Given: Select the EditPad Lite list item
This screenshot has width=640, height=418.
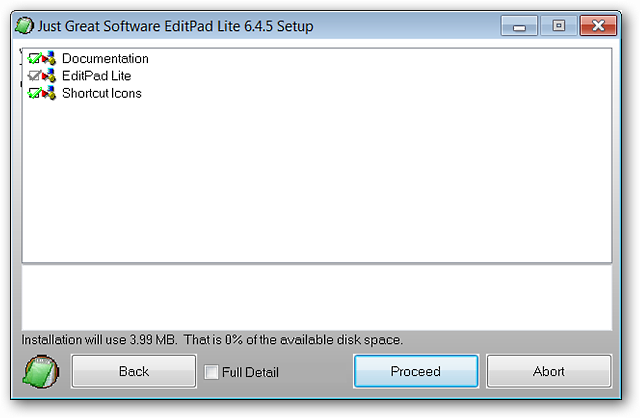Looking at the screenshot, I should 97,76.
